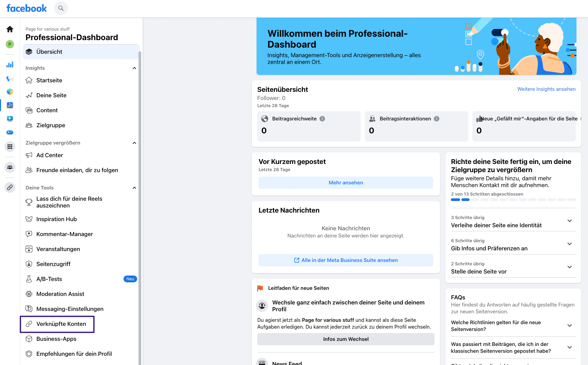Image resolution: width=588 pixels, height=365 pixels.
Task: Click Page for various stuff page name
Action: [48, 29]
